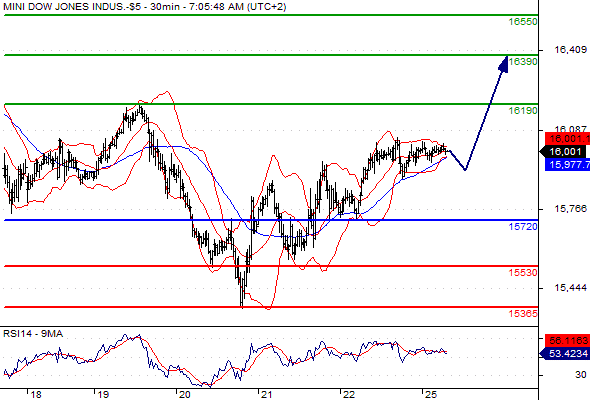Select the blue 15720 pivot label
This screenshot has width=590, height=400.
pos(523,227)
